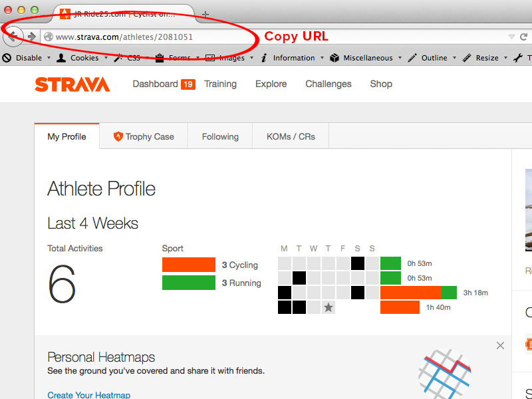Image resolution: width=532 pixels, height=399 pixels.
Task: Click the Personal Heatmaps heading
Action: click(101, 357)
